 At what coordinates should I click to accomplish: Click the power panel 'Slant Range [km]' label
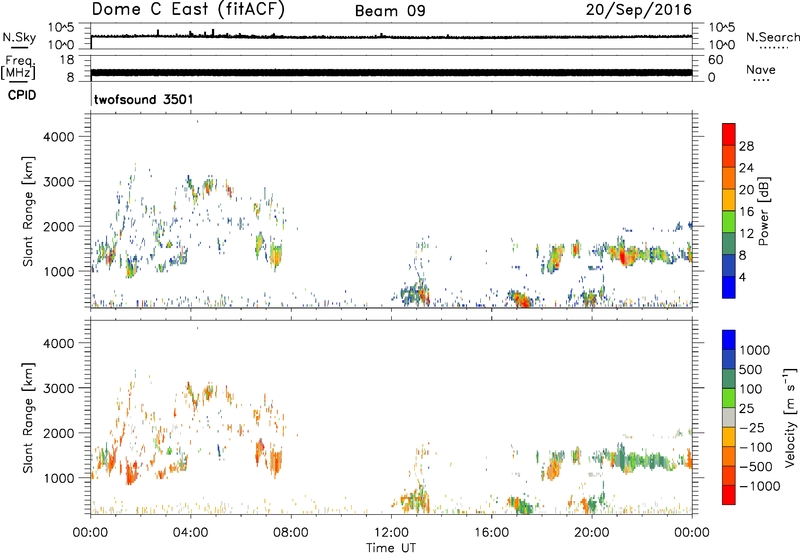28,211
